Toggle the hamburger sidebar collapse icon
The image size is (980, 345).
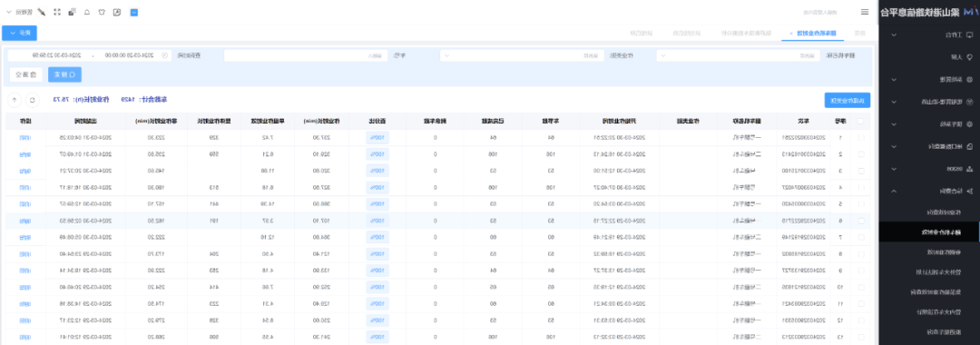[865, 12]
